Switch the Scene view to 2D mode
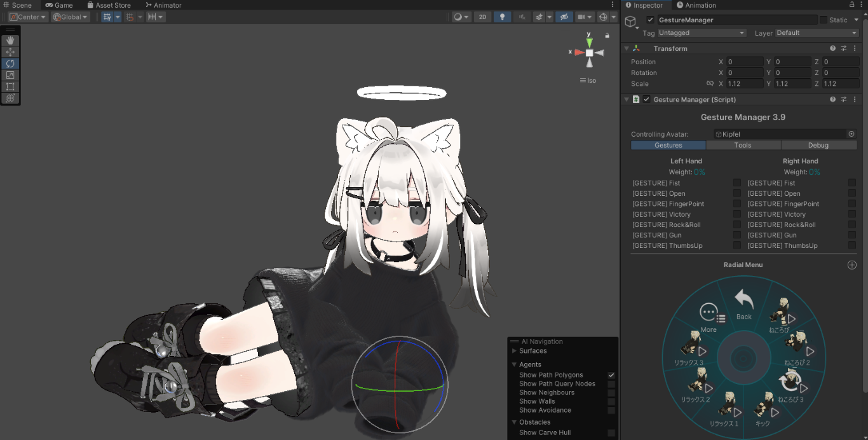Viewport: 868px width, 440px height. [482, 17]
